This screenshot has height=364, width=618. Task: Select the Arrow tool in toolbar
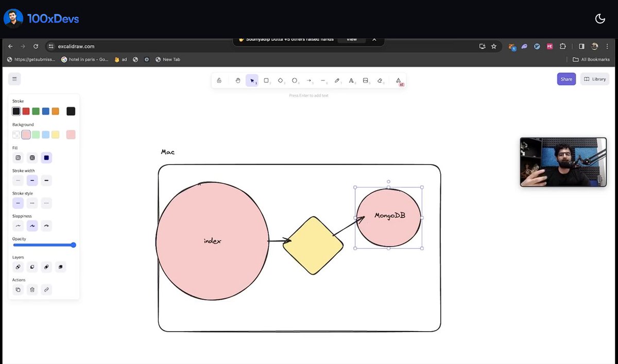[309, 80]
